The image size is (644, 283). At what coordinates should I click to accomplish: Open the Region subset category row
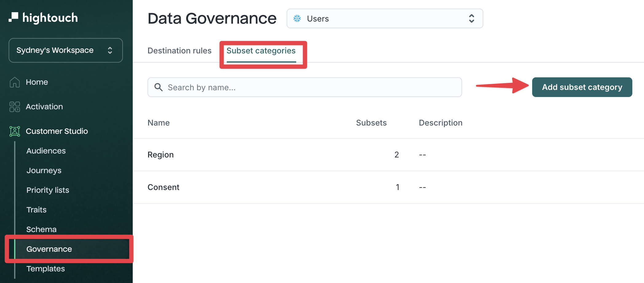[388, 155]
